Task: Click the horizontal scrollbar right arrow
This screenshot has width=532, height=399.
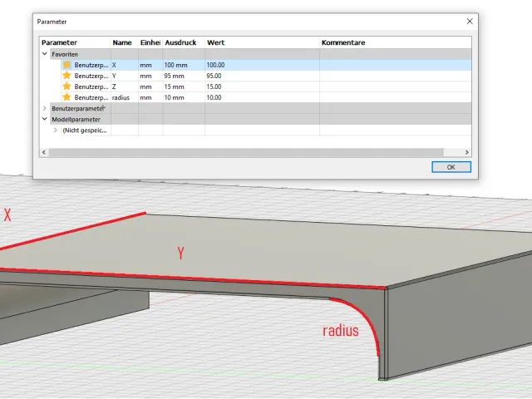Action: 467,152
